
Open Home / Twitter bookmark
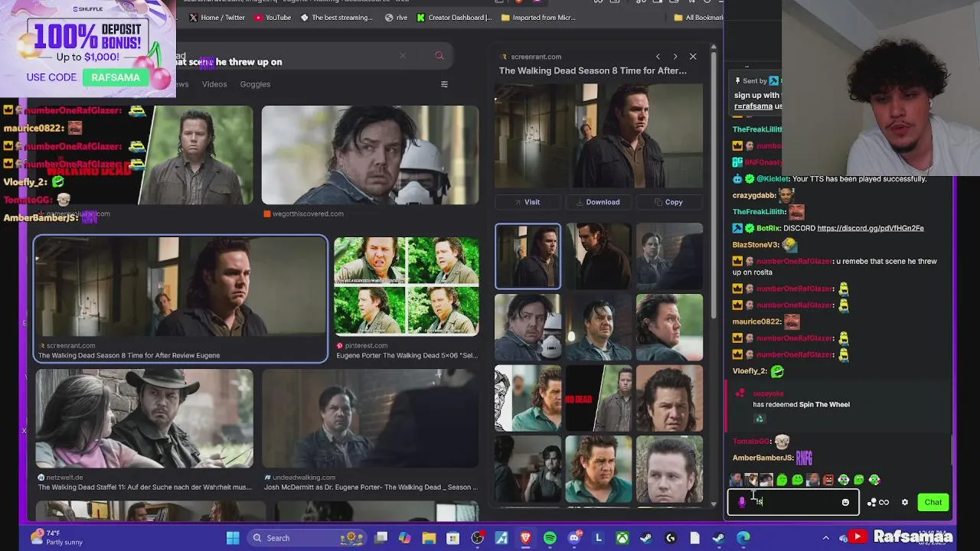coord(217,18)
